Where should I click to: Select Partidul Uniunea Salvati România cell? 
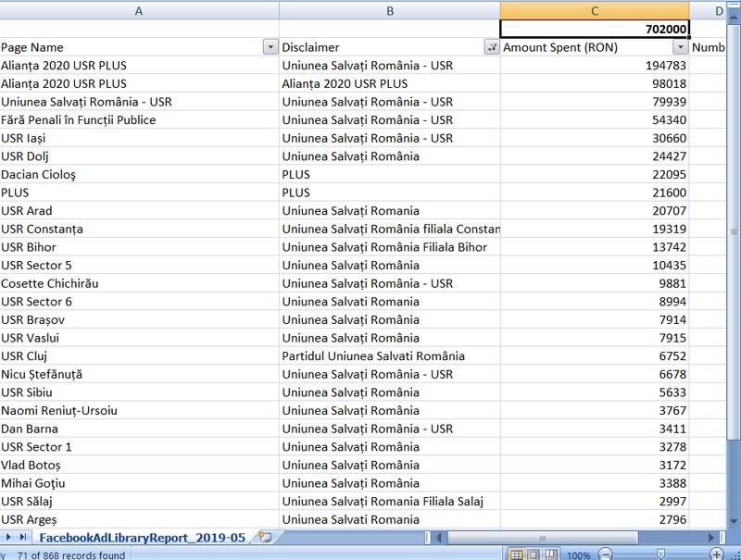[x=390, y=356]
